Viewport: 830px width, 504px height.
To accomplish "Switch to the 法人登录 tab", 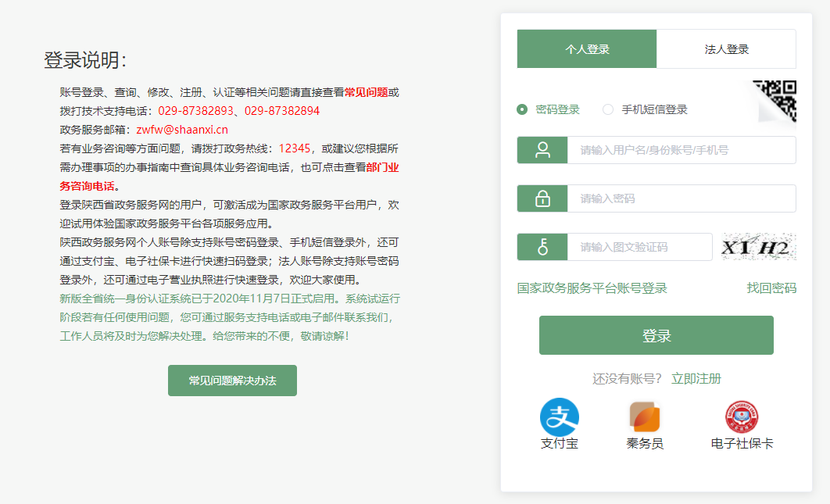I will tap(726, 49).
